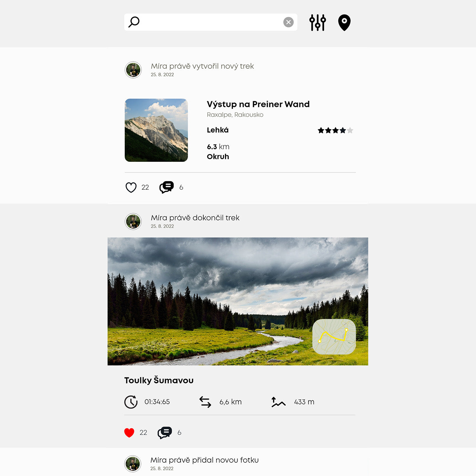Unlike the Toulky Šumavou post with red heart
Screen dimensions: 476x476
[129, 432]
